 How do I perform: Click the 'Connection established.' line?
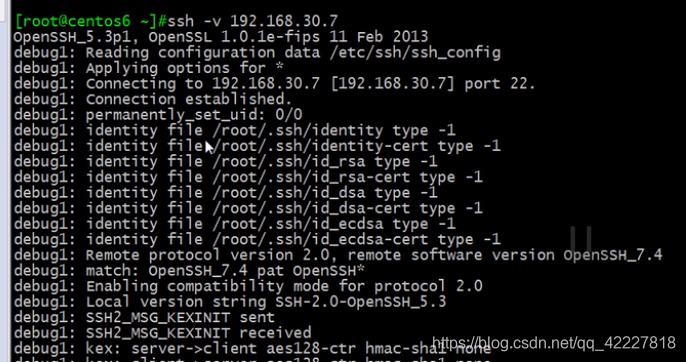153,99
